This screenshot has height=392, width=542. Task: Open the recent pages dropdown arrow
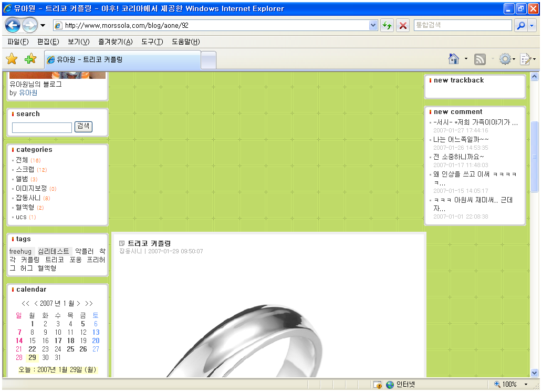point(43,25)
